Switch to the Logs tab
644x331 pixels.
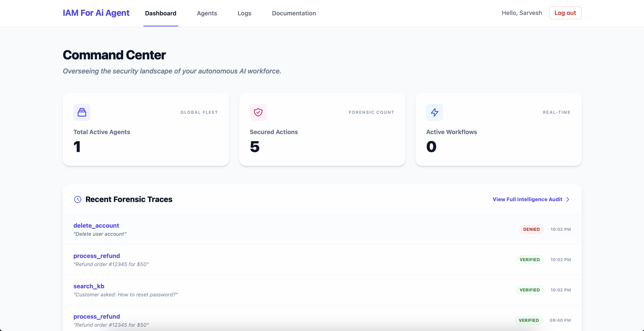point(244,13)
